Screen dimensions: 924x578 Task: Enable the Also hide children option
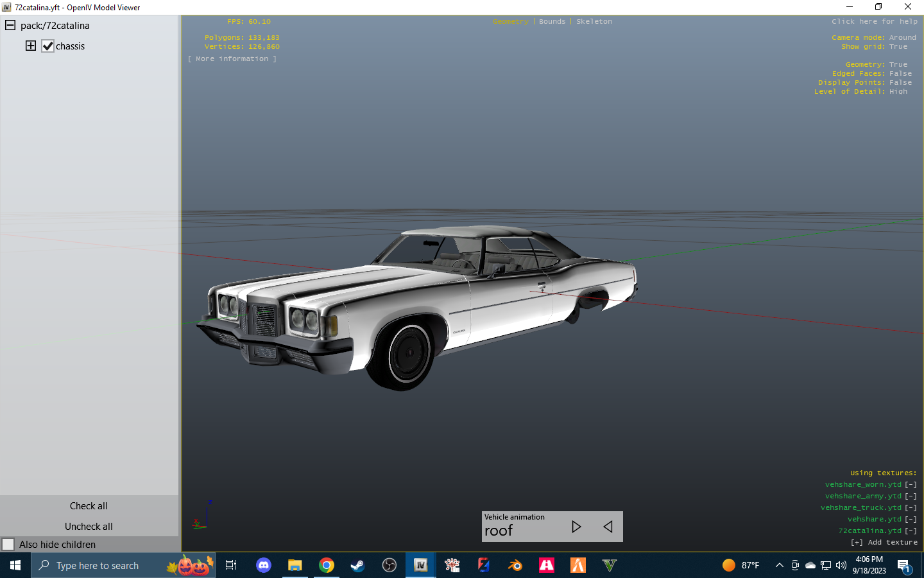pos(9,544)
